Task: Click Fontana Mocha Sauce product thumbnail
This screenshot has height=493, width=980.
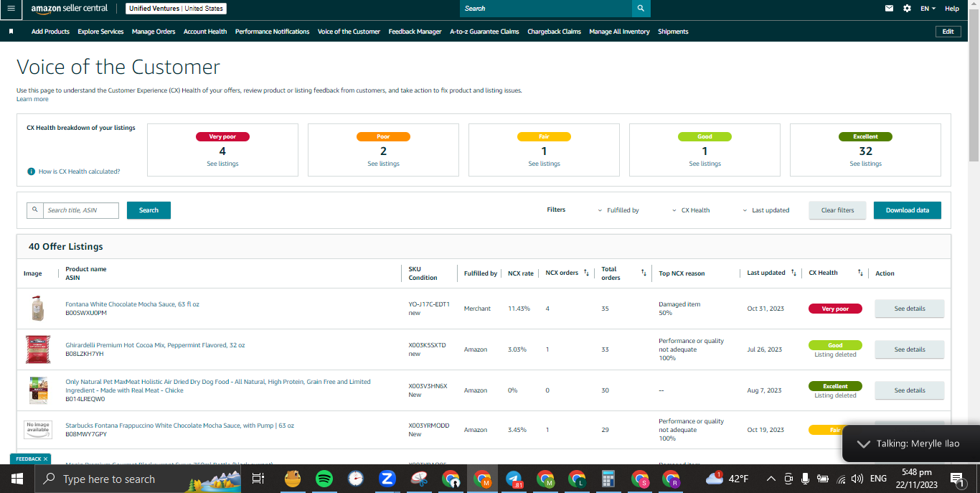Action: click(x=37, y=309)
